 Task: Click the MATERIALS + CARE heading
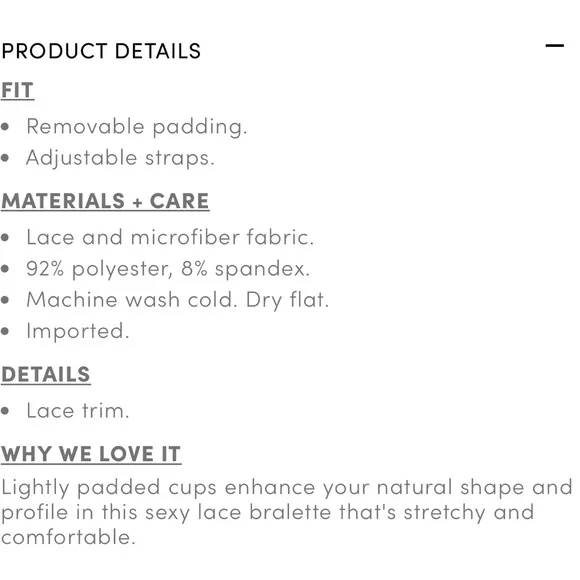(105, 201)
